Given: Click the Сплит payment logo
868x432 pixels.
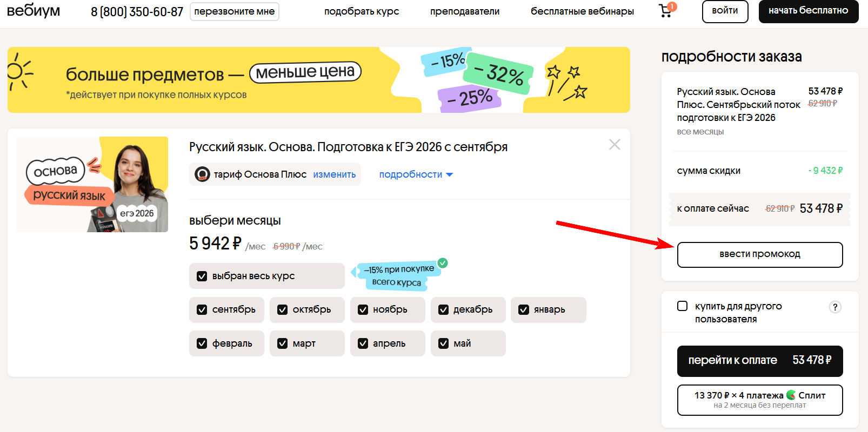Looking at the screenshot, I should point(791,395).
